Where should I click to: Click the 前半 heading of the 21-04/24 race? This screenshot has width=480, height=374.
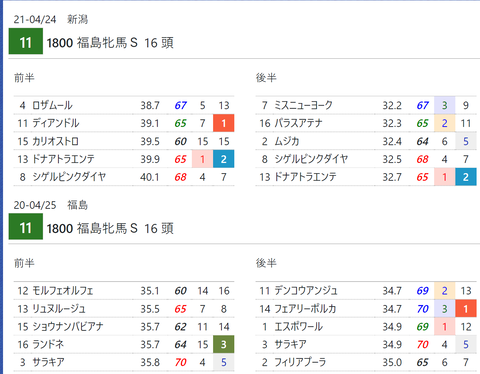pos(24,78)
